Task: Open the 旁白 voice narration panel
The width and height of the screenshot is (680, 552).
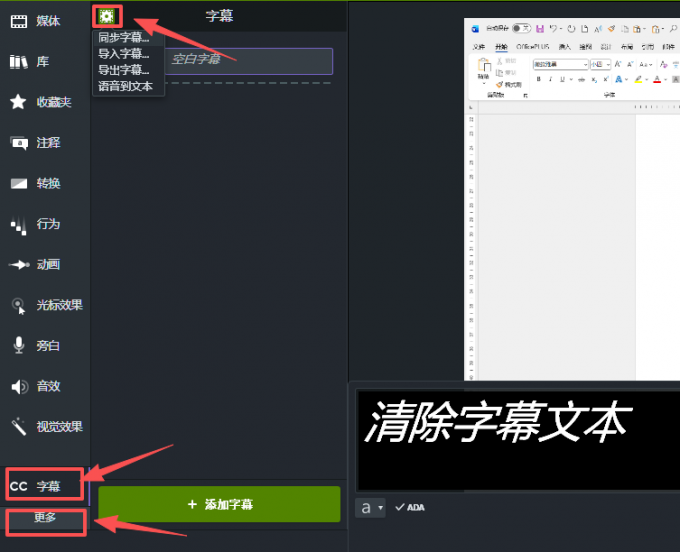Action: point(36,346)
